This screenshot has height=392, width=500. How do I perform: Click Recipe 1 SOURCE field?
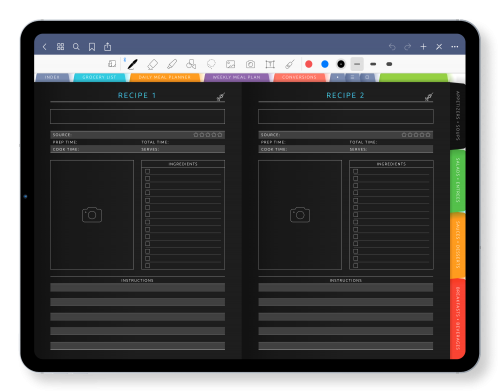point(137,135)
